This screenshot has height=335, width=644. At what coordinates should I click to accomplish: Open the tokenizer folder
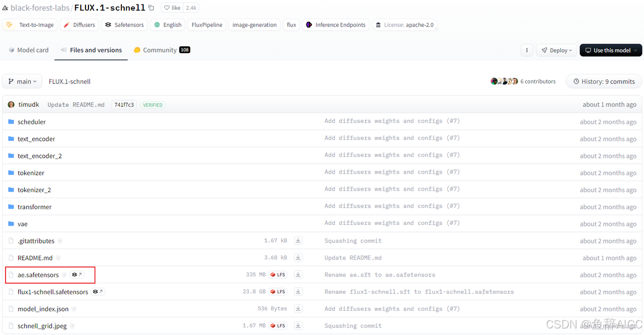click(x=31, y=173)
